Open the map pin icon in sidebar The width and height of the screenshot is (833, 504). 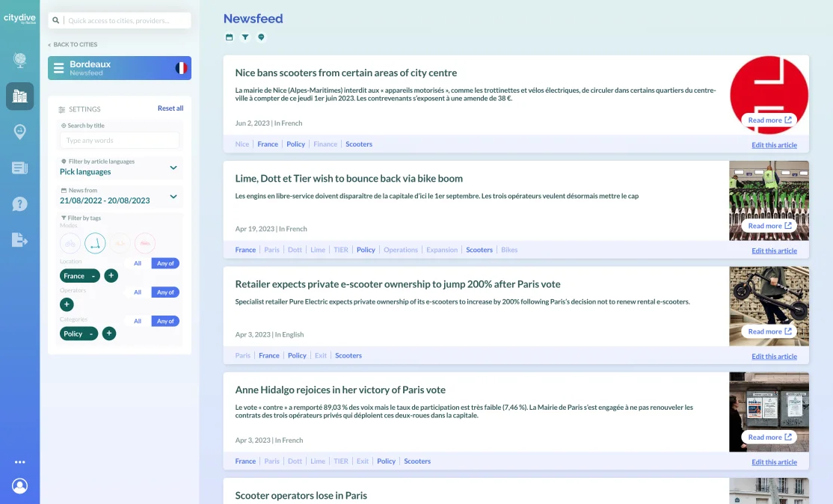pyautogui.click(x=19, y=132)
